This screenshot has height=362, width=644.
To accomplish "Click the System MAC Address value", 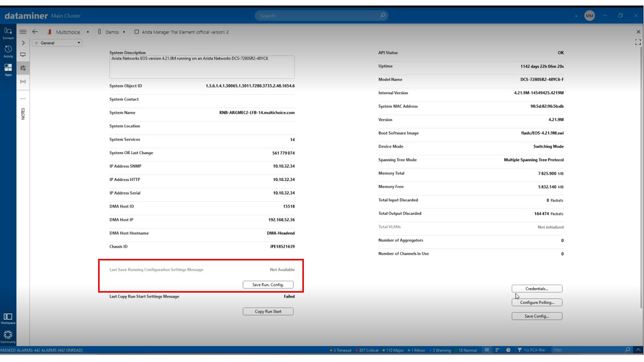I will [547, 107].
